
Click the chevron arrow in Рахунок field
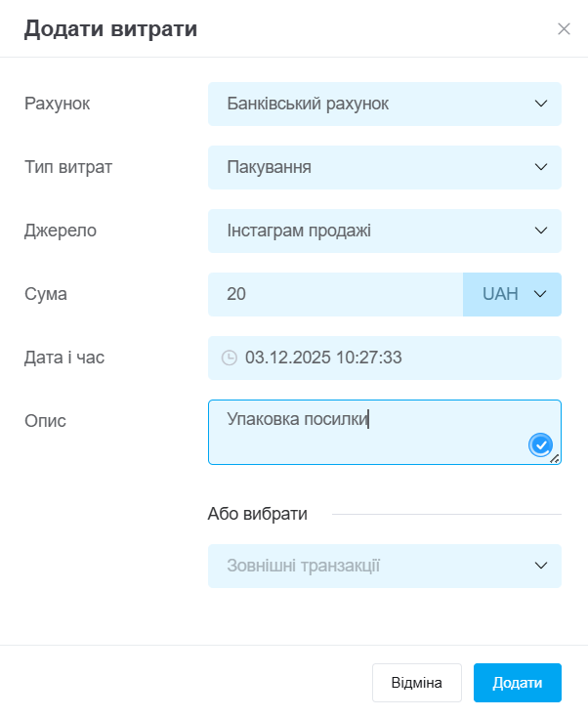[x=542, y=104]
